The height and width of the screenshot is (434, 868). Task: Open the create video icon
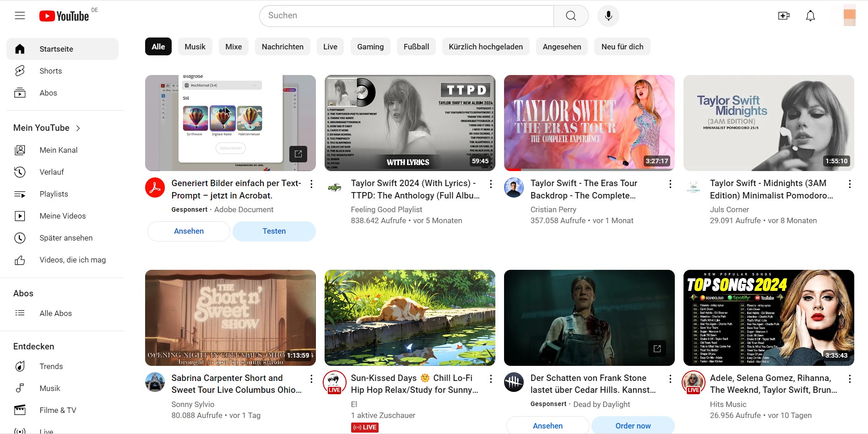784,16
